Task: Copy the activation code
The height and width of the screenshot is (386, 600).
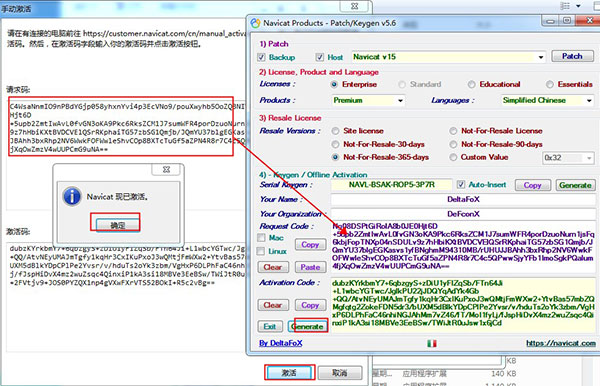Action: (310, 305)
